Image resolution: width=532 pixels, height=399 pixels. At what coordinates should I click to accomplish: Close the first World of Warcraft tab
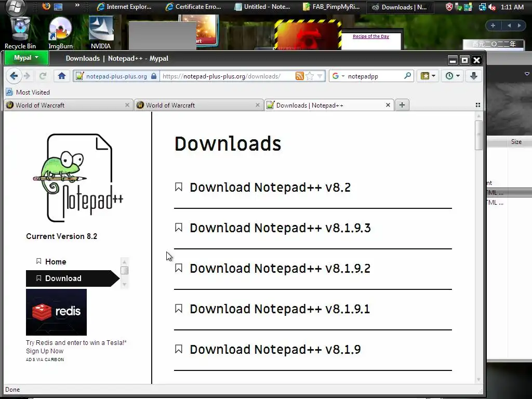tap(127, 105)
